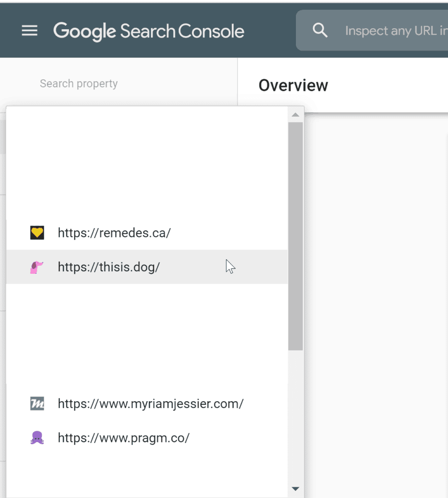Select the https://thisis.dog/ property
The width and height of the screenshot is (448, 498).
[x=109, y=267]
